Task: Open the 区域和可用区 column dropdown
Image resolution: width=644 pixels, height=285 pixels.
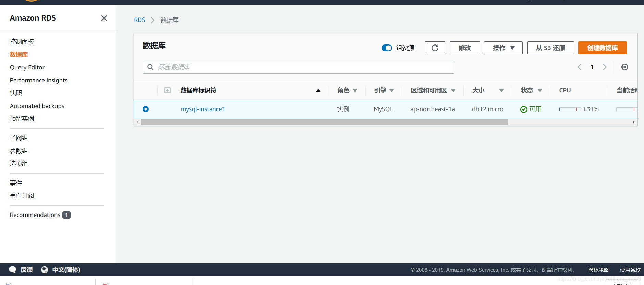Action: tap(453, 90)
